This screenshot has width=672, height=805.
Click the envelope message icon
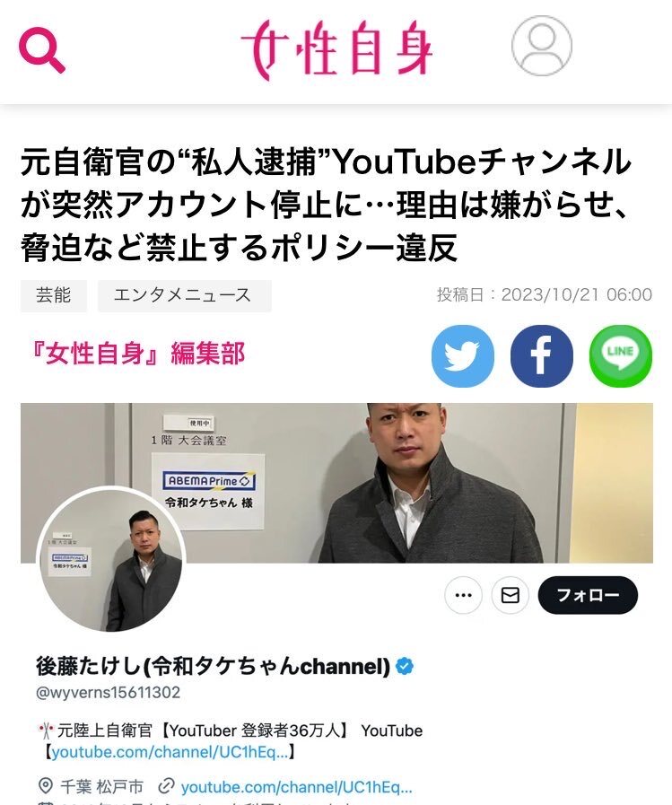coord(510,595)
